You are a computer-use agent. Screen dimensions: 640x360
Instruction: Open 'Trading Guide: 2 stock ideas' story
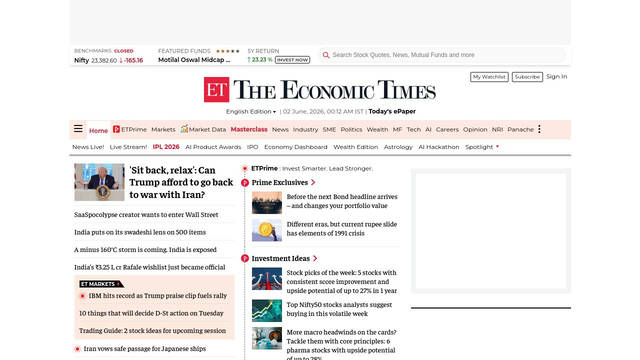click(153, 331)
